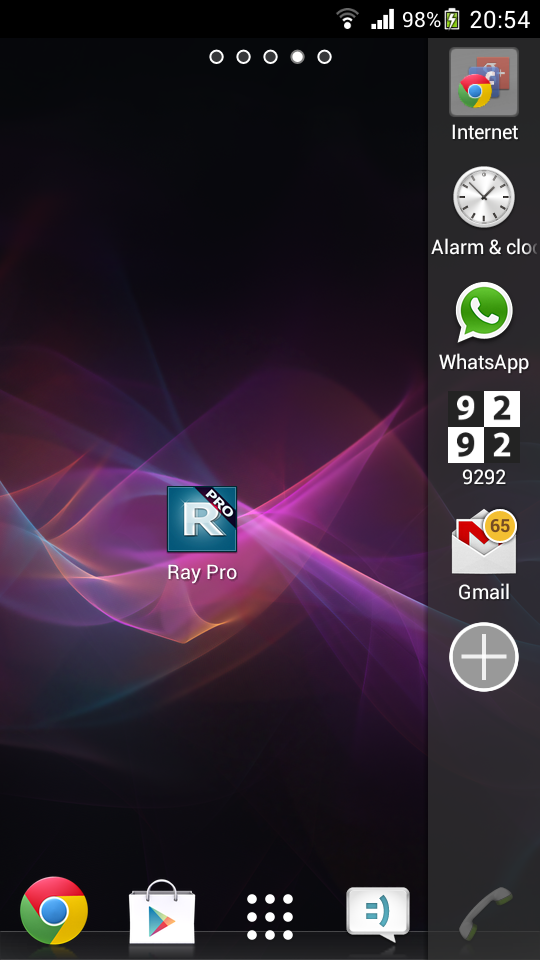The width and height of the screenshot is (540, 960).
Task: Tap the Wi-Fi status icon
Action: click(x=348, y=19)
